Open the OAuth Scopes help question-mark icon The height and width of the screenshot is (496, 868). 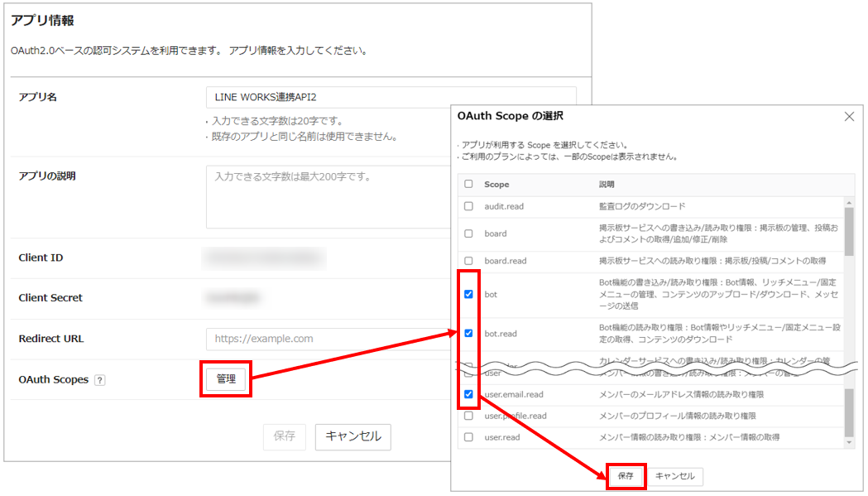(x=99, y=380)
